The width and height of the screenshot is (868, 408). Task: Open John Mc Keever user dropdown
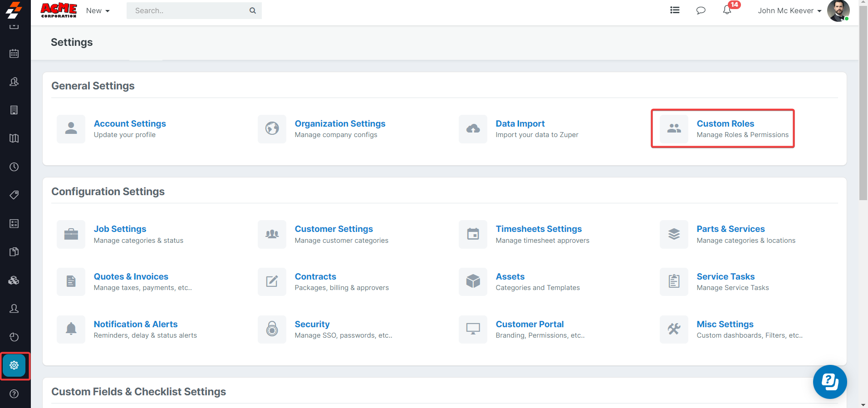click(x=789, y=10)
